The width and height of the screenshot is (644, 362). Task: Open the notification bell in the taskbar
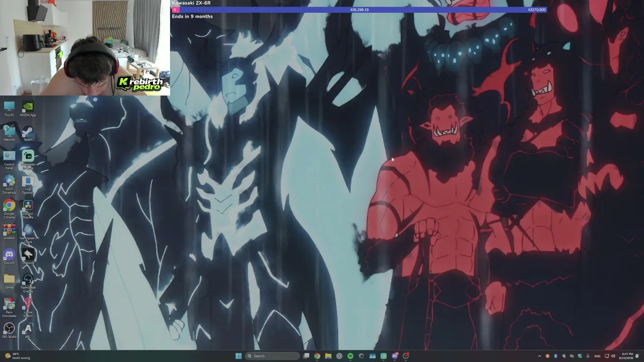click(x=638, y=356)
